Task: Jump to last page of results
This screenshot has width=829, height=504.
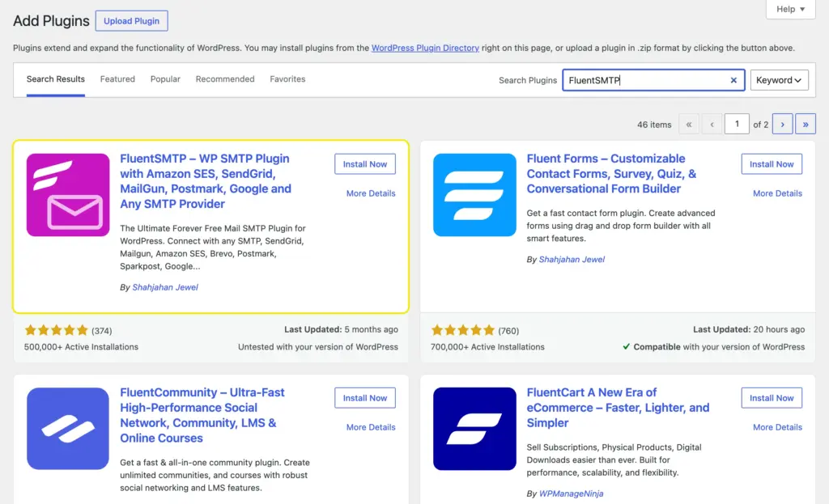Action: (x=806, y=124)
